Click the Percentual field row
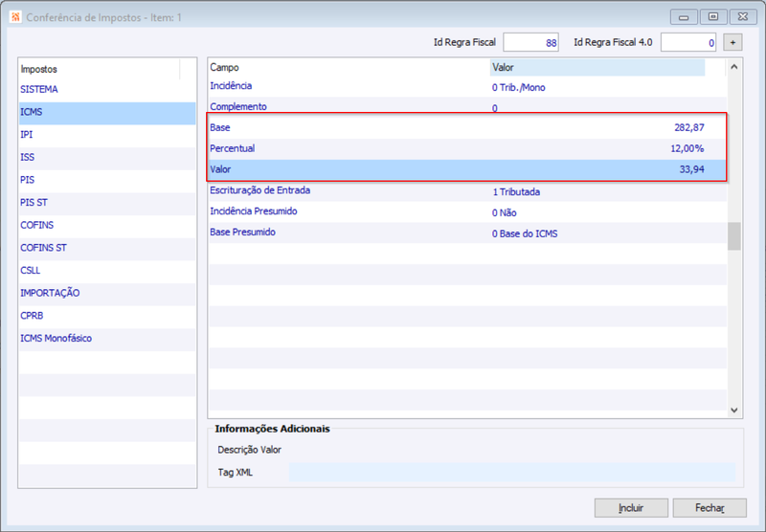This screenshot has width=766, height=532. coord(467,149)
